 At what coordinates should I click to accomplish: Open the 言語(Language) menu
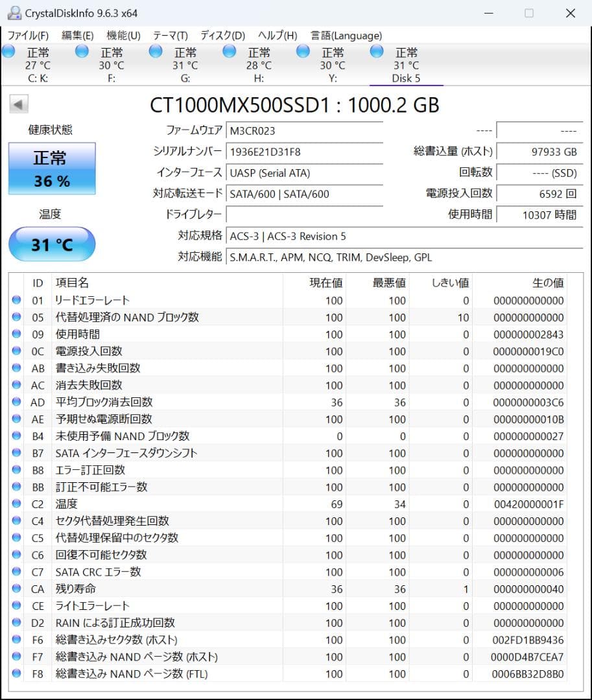click(x=346, y=35)
